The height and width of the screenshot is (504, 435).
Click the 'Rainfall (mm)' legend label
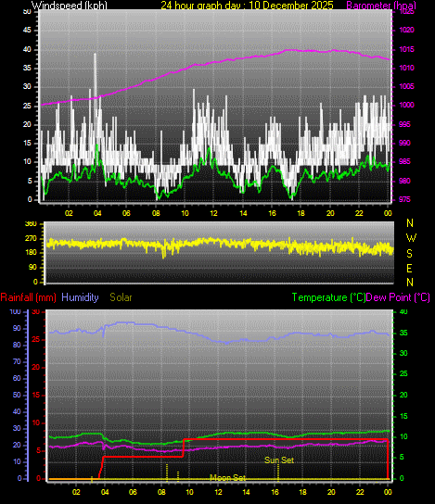[x=29, y=297]
